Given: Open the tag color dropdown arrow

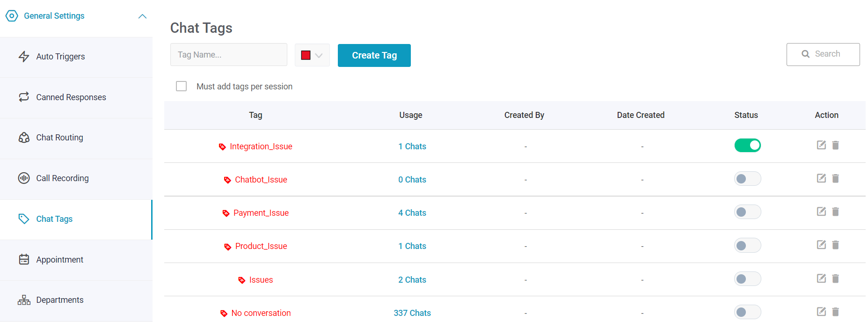Looking at the screenshot, I should pyautogui.click(x=319, y=56).
